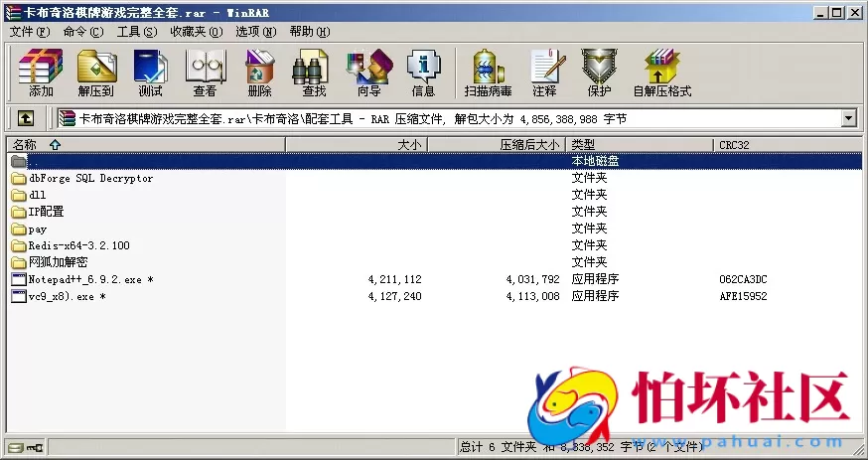Select the Notepad++_6.9.2.exe file icon
The height and width of the screenshot is (460, 868).
pyautogui.click(x=19, y=279)
